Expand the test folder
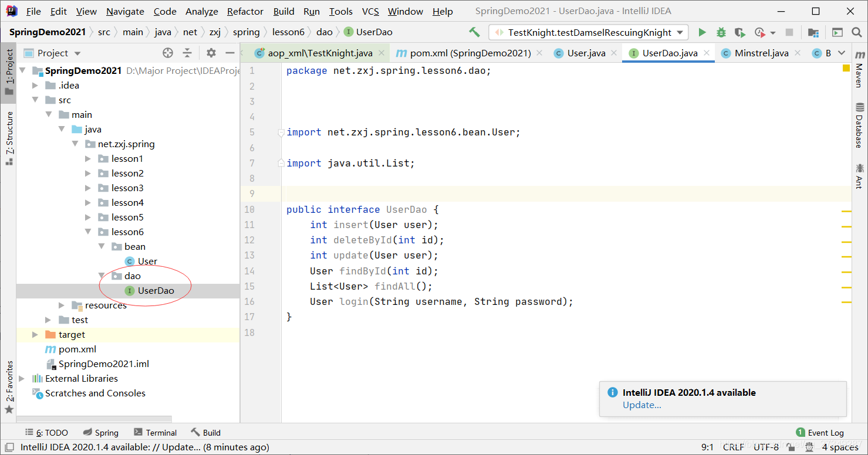The height and width of the screenshot is (455, 868). (49, 320)
